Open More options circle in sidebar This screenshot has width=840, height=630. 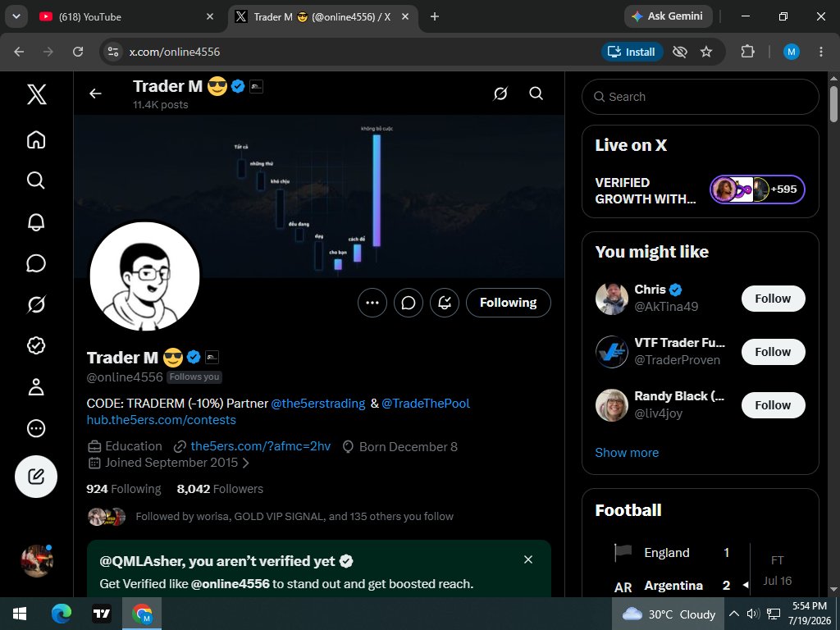click(36, 428)
